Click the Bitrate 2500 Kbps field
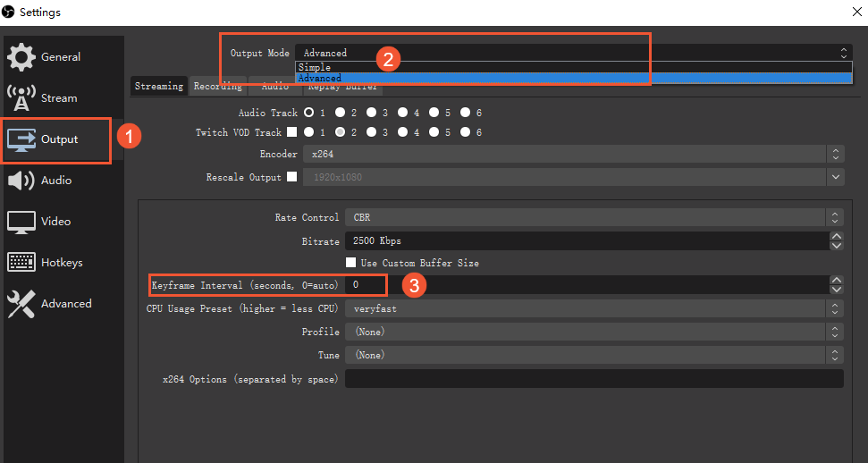Screen dimensions: 868x463 pyautogui.click(x=586, y=241)
